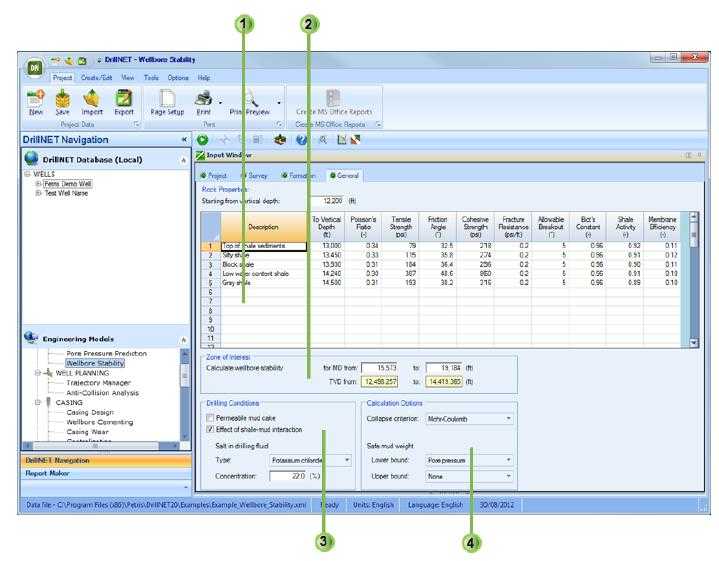Screen dimensions: 719x561
Task: Open the Collapse criterion dropdown
Action: point(509,418)
